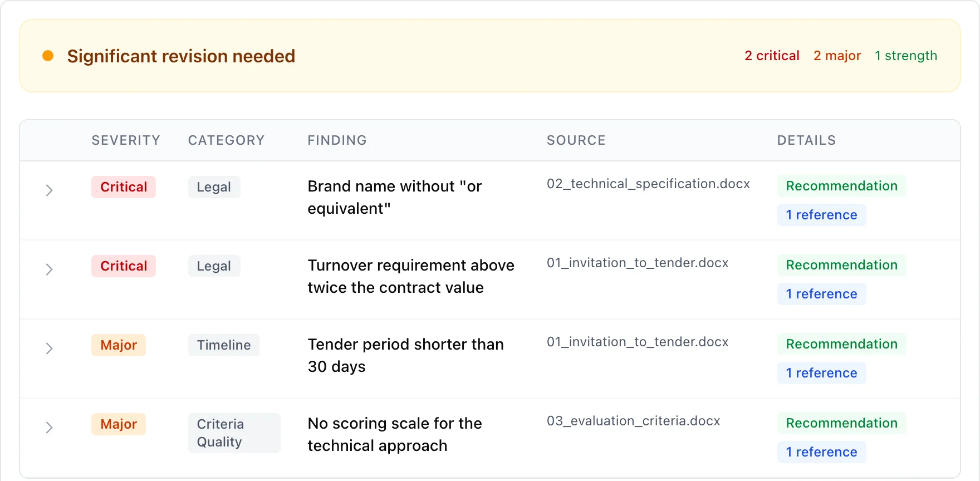Click Major badge on Tender period row
The image size is (980, 481).
[119, 345]
